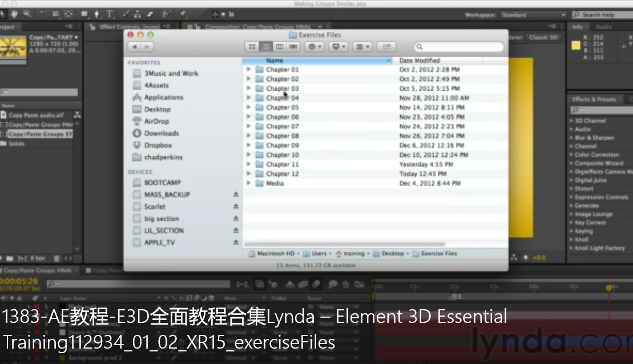Open Dropbox in Finder sidebar
This screenshot has width=633, height=364.
click(158, 145)
